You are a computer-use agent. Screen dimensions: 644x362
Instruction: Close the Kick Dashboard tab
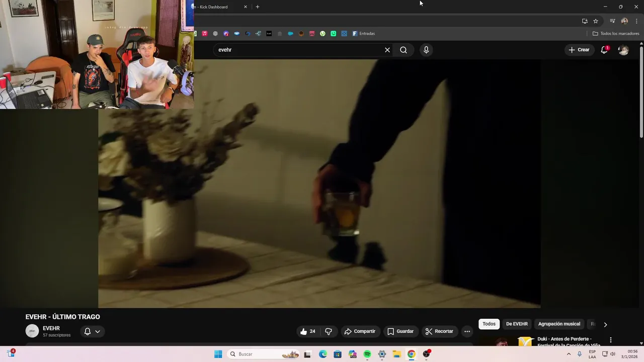point(246,7)
